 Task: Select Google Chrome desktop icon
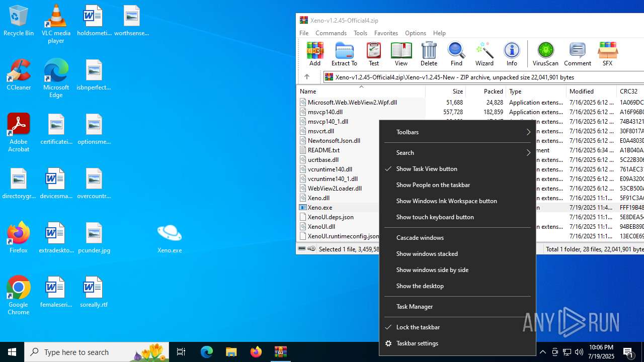click(19, 296)
